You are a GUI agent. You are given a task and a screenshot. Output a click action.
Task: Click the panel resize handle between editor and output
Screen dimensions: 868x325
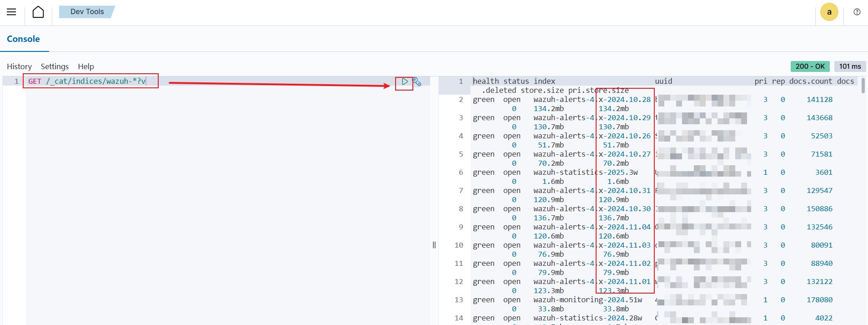click(x=434, y=245)
